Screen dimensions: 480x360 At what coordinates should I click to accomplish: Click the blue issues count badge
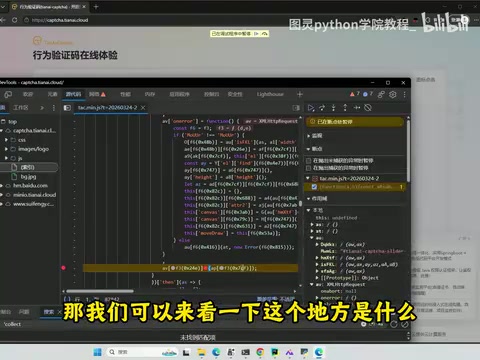[368, 94]
